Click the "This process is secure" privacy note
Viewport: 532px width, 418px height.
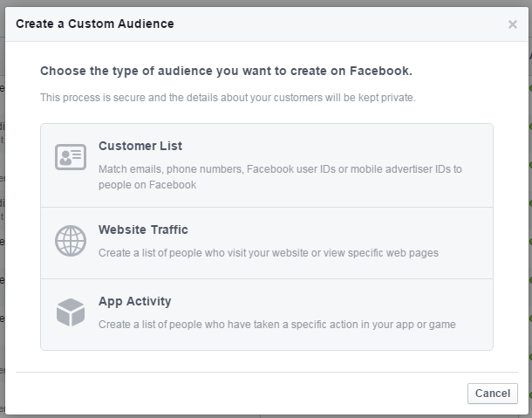click(x=228, y=97)
